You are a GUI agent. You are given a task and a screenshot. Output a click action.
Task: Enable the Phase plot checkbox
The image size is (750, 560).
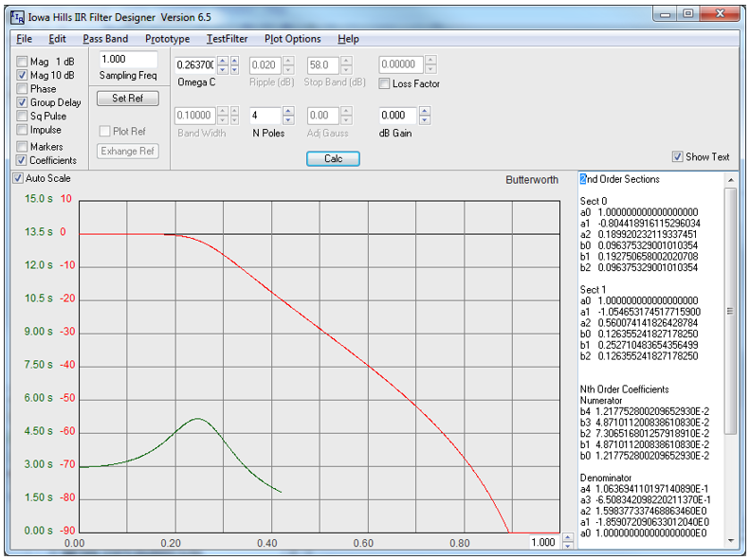coord(22,89)
